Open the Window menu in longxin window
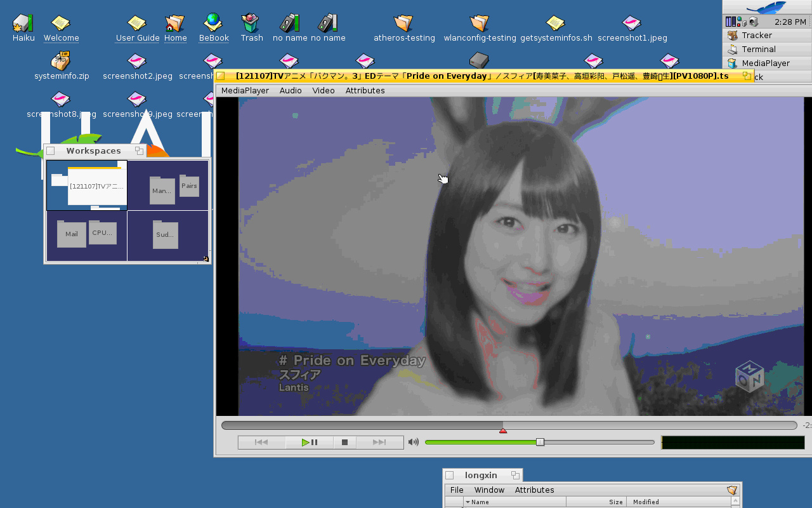The height and width of the screenshot is (508, 812). coord(489,490)
